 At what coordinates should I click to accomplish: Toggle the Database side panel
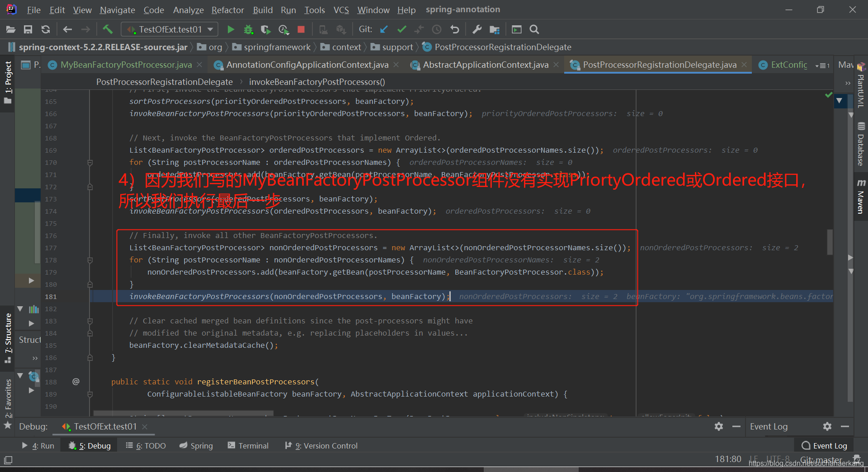(x=861, y=145)
